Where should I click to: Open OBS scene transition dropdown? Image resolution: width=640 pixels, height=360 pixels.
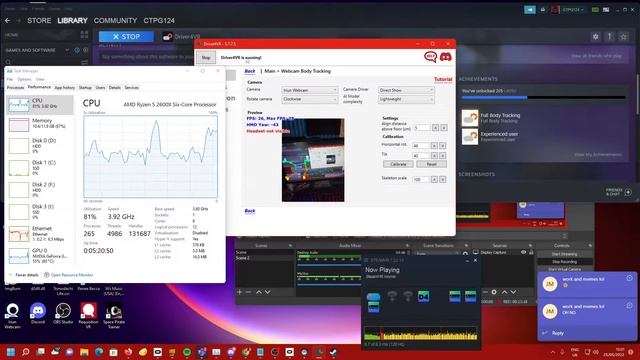pyautogui.click(x=437, y=253)
